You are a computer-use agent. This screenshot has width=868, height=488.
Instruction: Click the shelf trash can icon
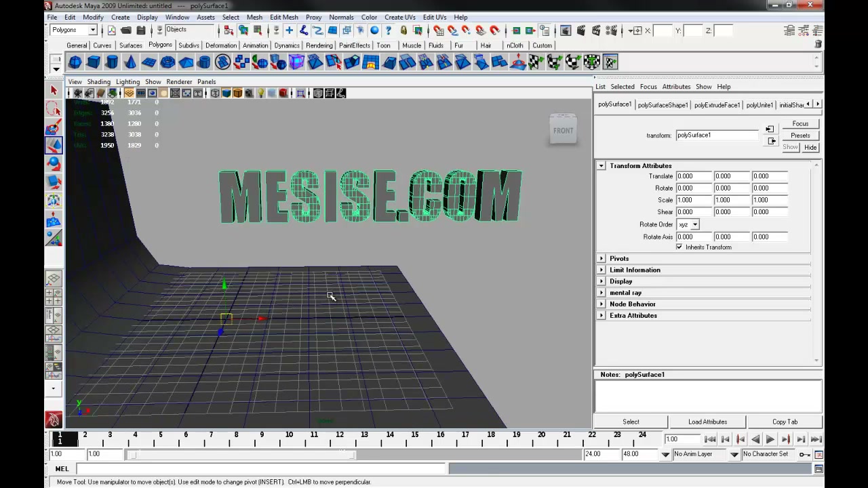[818, 44]
